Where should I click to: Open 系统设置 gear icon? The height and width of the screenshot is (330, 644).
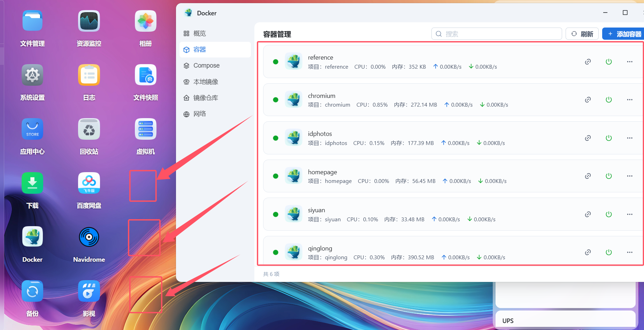32,75
